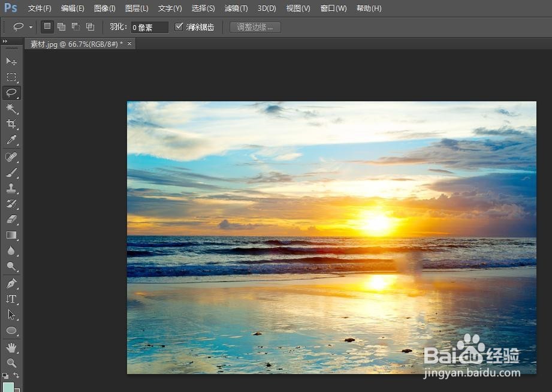Close the 素材.jpg document tab
The image size is (552, 392).
tap(129, 43)
